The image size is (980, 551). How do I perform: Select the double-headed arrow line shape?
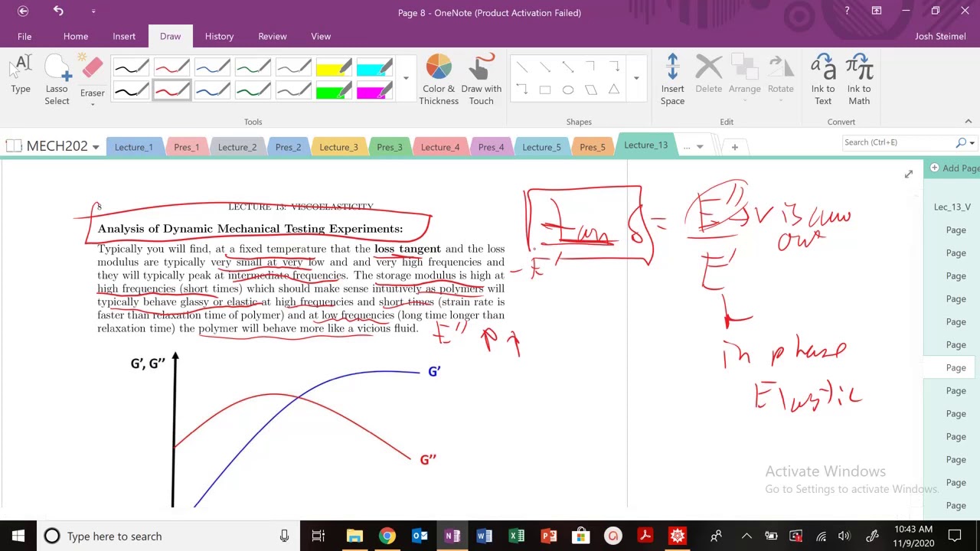[x=568, y=67]
